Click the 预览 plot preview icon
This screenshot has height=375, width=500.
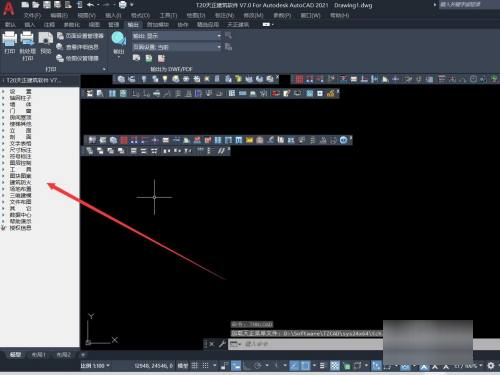coord(46,39)
